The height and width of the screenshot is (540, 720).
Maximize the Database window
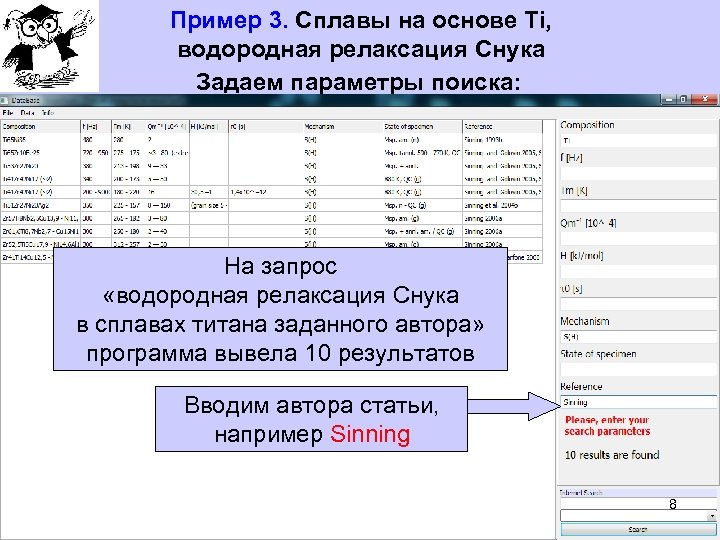(x=683, y=99)
